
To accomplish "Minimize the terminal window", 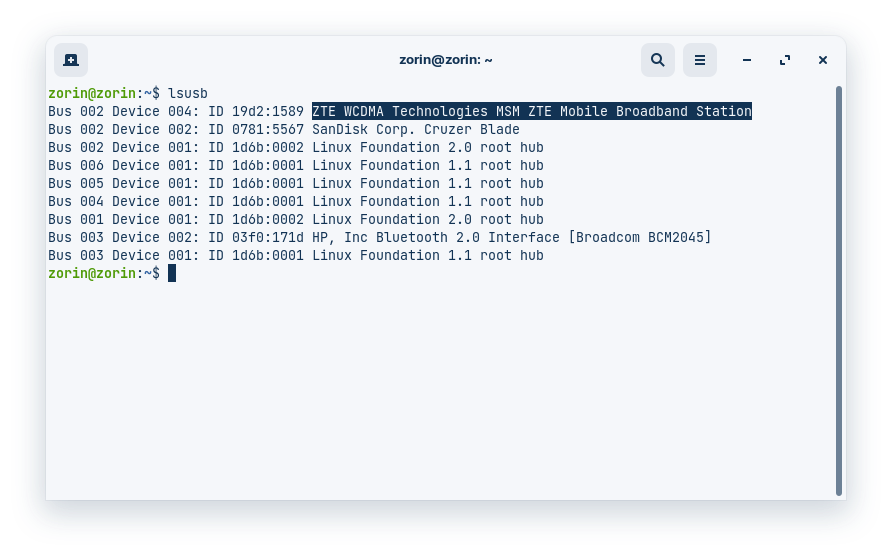I will pos(747,60).
